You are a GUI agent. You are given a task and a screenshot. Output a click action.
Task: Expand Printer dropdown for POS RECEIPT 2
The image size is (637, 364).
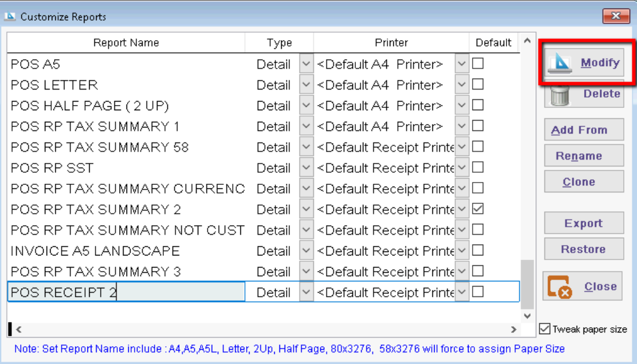click(x=462, y=292)
